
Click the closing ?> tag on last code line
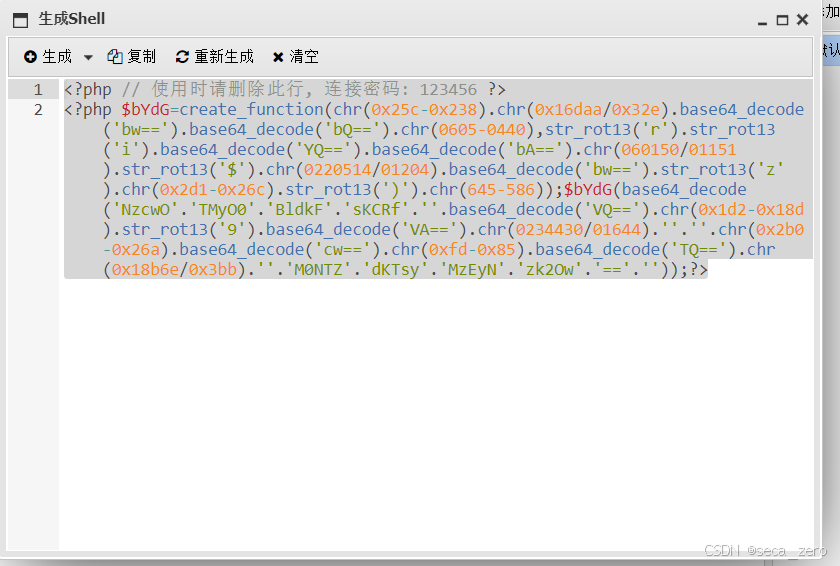[698, 269]
